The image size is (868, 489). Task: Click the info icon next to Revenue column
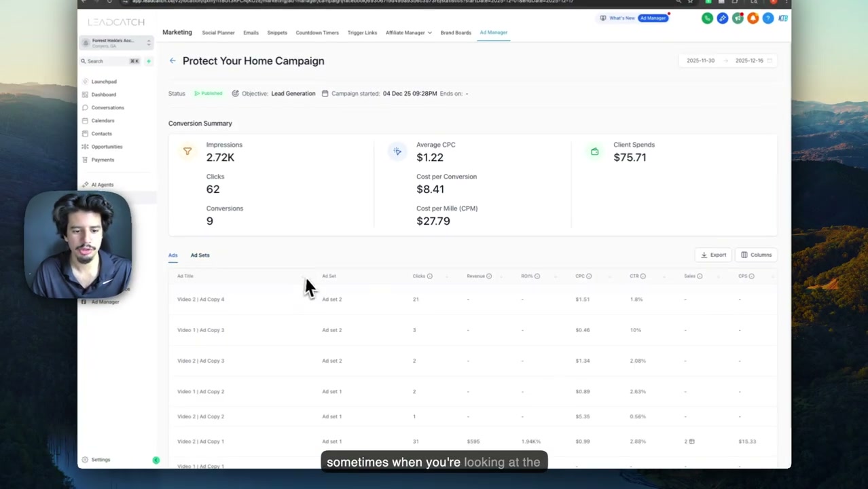tap(489, 276)
